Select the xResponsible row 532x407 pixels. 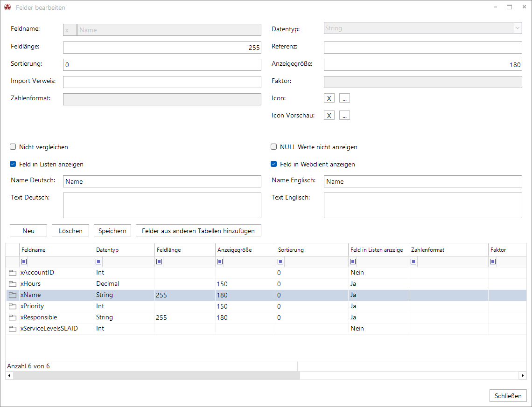click(x=266, y=317)
